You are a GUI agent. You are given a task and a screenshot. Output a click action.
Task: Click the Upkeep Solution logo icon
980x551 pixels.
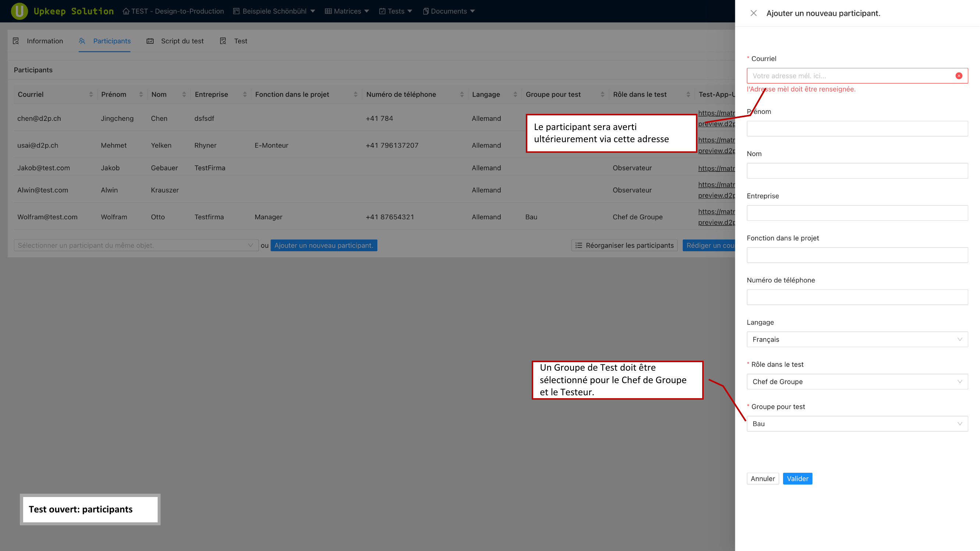pos(19,11)
